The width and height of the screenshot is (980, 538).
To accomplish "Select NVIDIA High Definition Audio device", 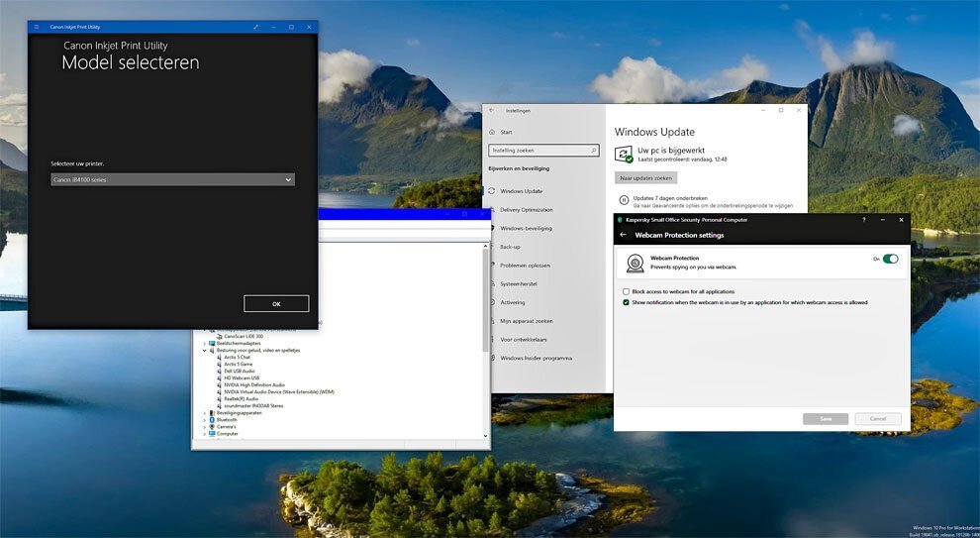I will [x=253, y=384].
